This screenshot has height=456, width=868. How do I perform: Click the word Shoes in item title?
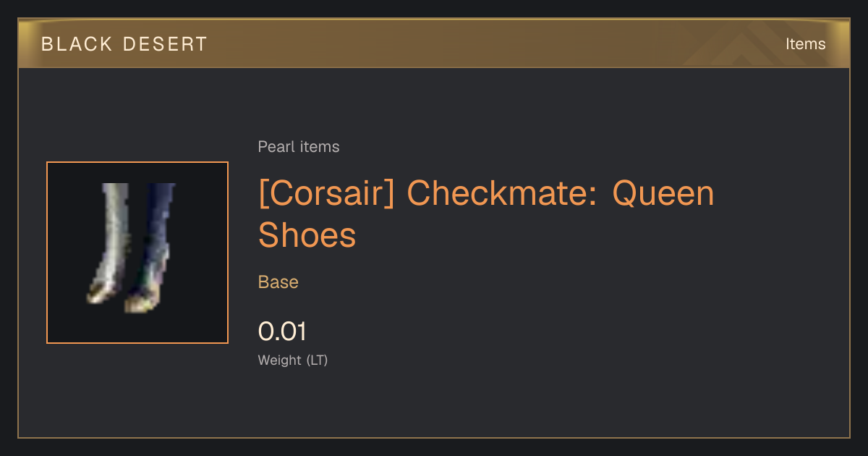(307, 235)
